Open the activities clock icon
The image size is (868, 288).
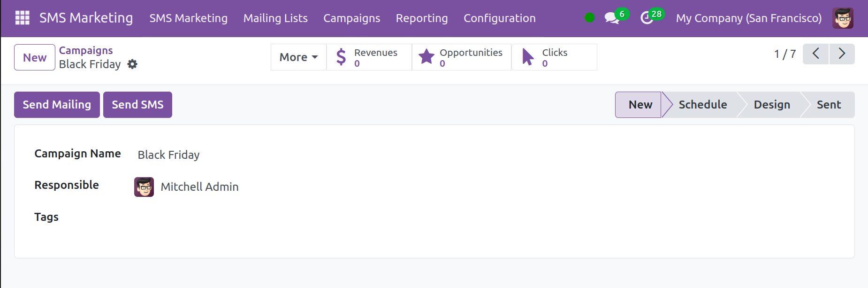pos(647,18)
